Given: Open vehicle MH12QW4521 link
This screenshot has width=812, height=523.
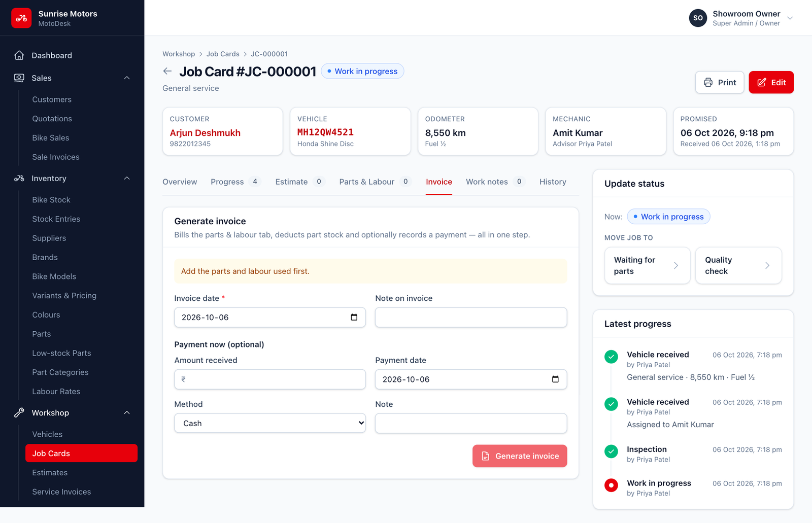Looking at the screenshot, I should click(325, 132).
